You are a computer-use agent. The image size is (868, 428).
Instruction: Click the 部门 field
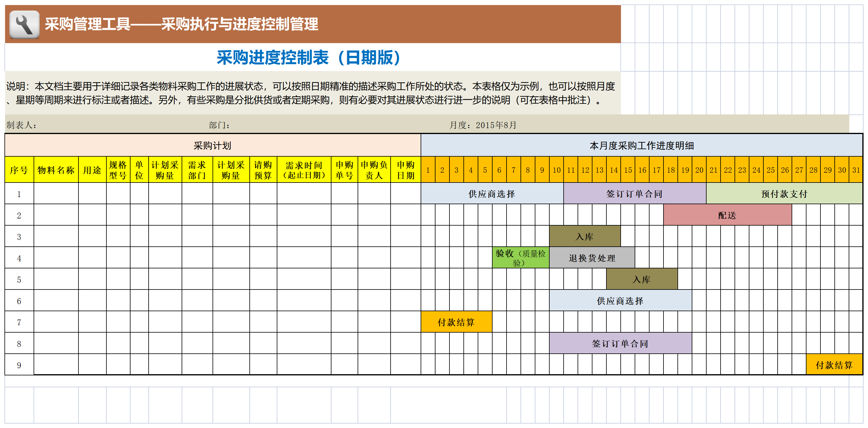[x=219, y=125]
